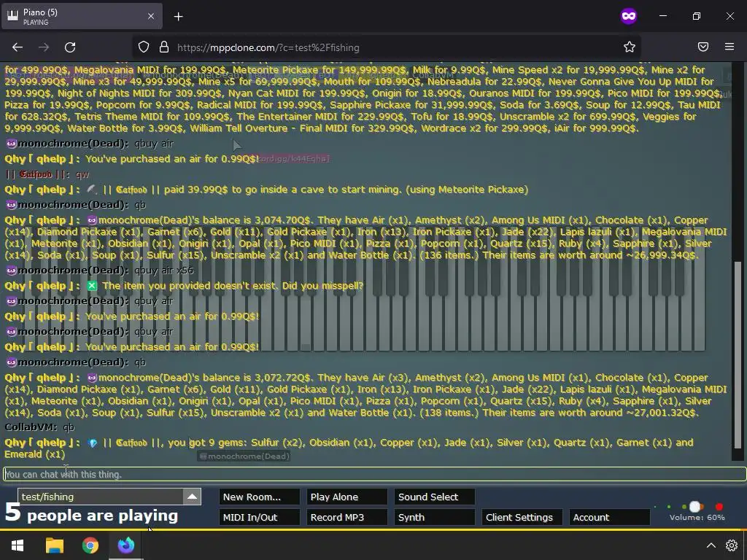The width and height of the screenshot is (747, 560).
Task: Open the Firefox hamburger menu
Action: coord(729,47)
